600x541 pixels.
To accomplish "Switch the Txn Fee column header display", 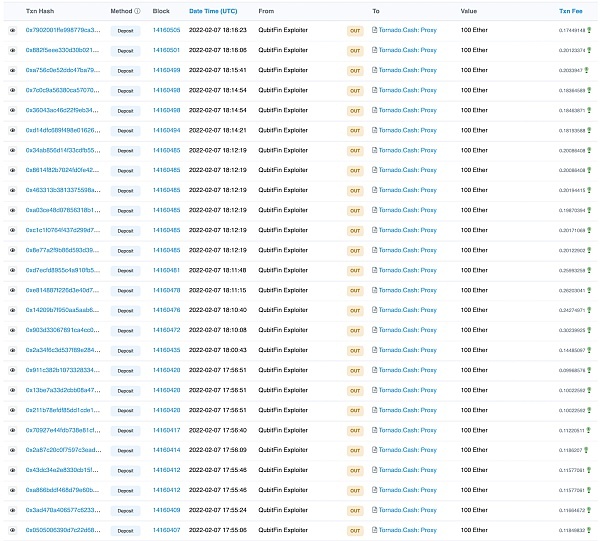I will click(x=570, y=11).
